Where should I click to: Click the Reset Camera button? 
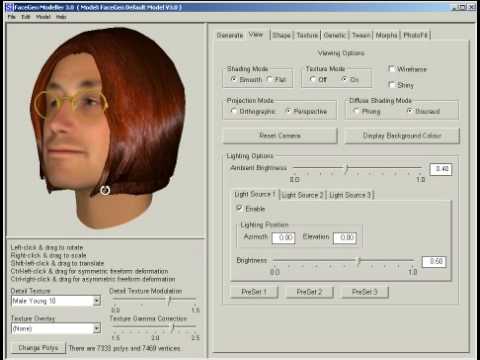[x=280, y=136]
